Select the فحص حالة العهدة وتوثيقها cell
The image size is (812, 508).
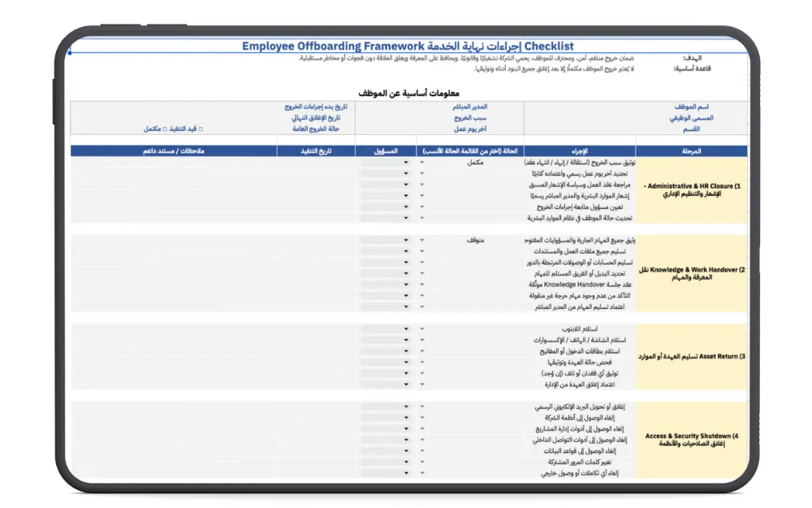580,363
